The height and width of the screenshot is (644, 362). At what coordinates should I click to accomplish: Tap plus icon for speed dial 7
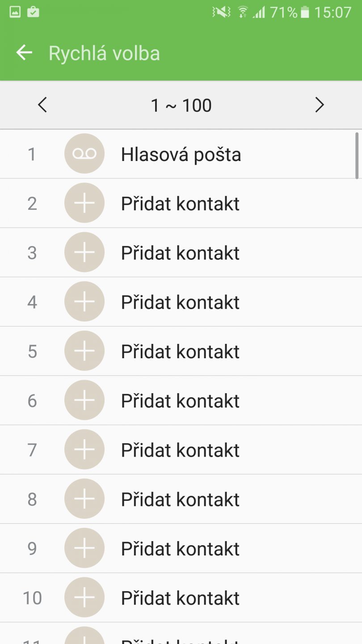(84, 449)
